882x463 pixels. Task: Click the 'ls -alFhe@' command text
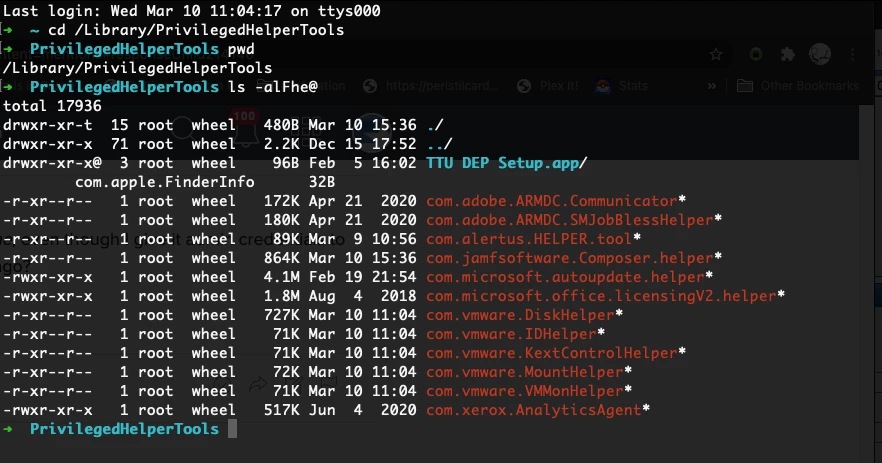pyautogui.click(x=273, y=87)
